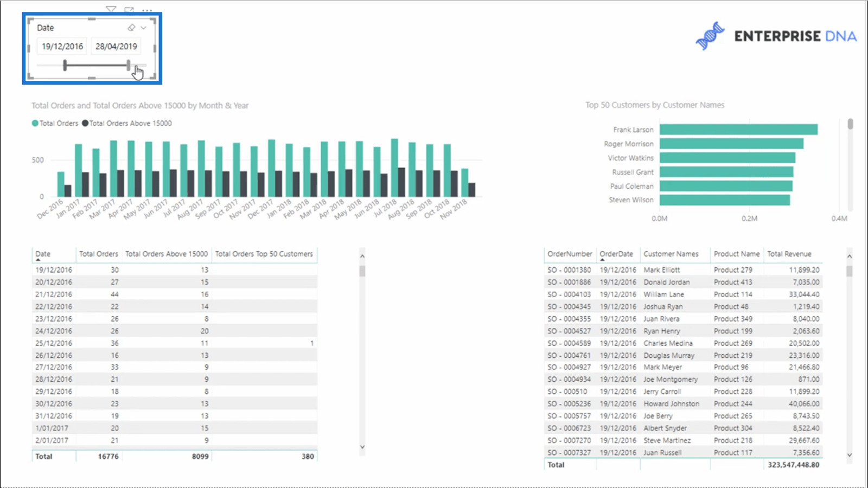Click scroll-down arrow of the OrderNumber table
Viewport: 868px width, 488px height.
(x=850, y=455)
